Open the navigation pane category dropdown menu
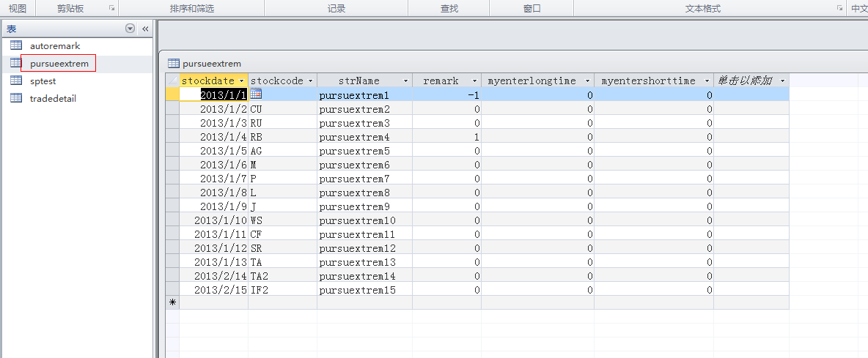The width and height of the screenshot is (868, 358). point(130,29)
